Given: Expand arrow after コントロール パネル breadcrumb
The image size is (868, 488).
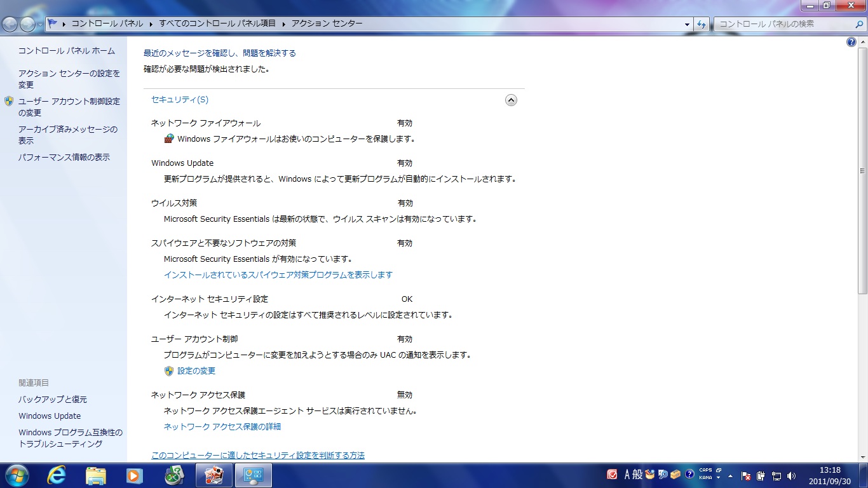Looking at the screenshot, I should click(x=151, y=24).
